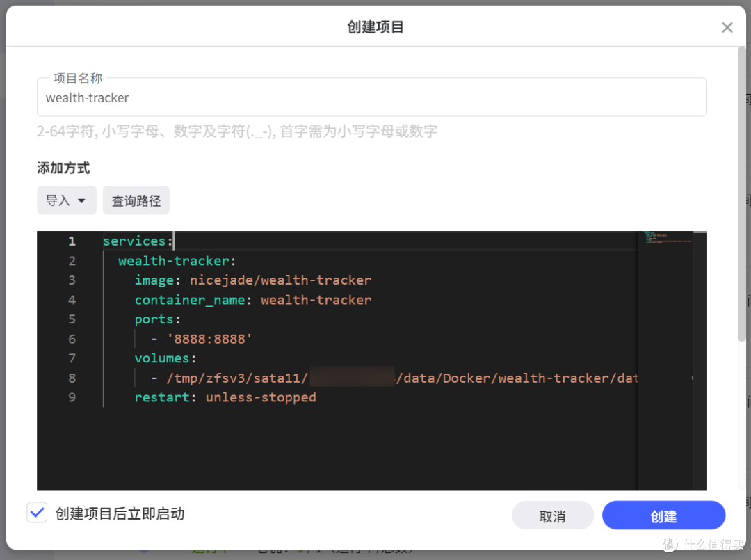Click line number 9 in the editor gutter

pos(72,398)
